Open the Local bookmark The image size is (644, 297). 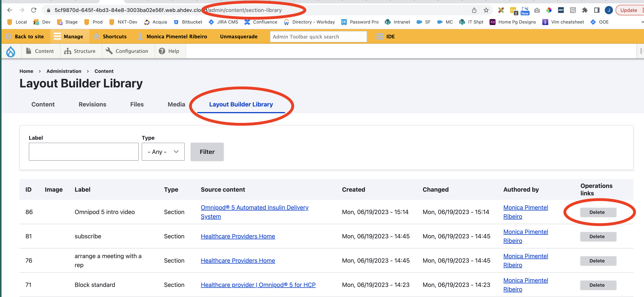click(x=17, y=22)
